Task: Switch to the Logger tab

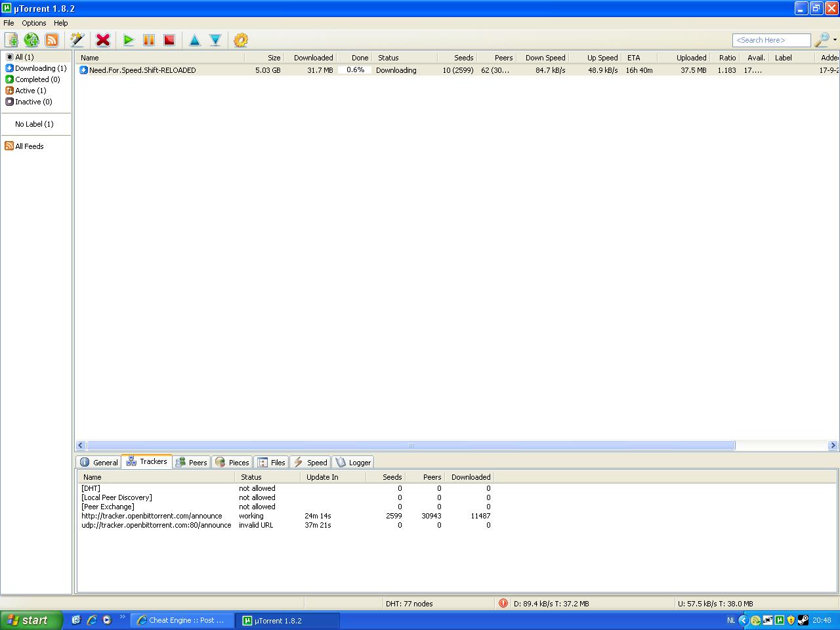Action: tap(353, 462)
